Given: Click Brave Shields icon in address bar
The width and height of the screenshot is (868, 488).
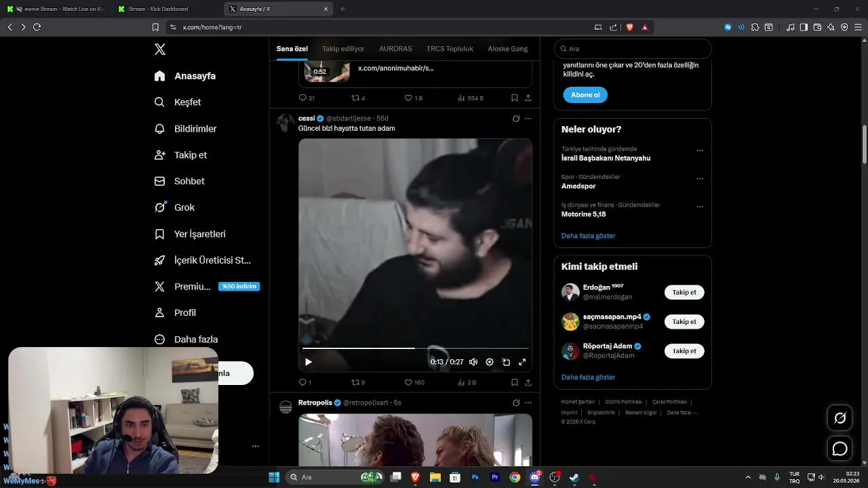Looking at the screenshot, I should tap(629, 27).
